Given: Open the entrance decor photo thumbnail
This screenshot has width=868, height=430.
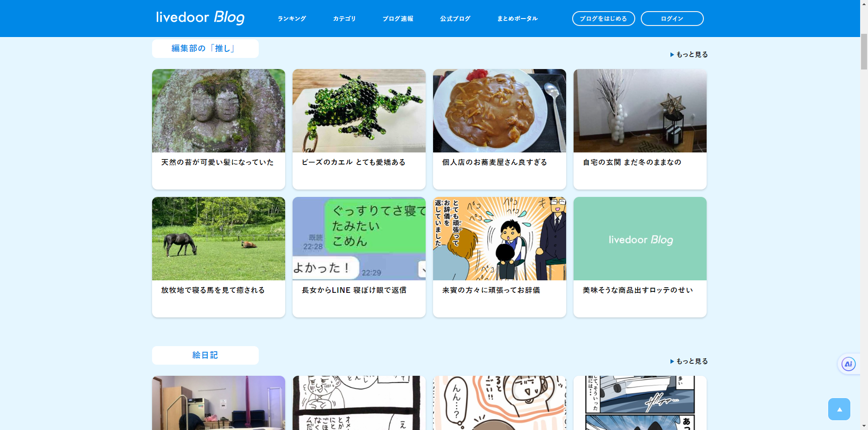Looking at the screenshot, I should (640, 111).
